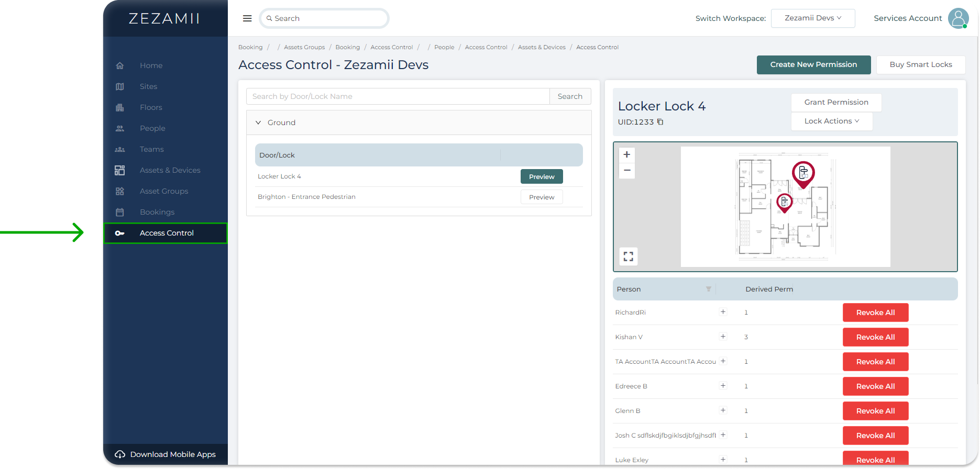Image resolution: width=980 pixels, height=469 pixels.
Task: Zoom out on the floor map
Action: (627, 171)
